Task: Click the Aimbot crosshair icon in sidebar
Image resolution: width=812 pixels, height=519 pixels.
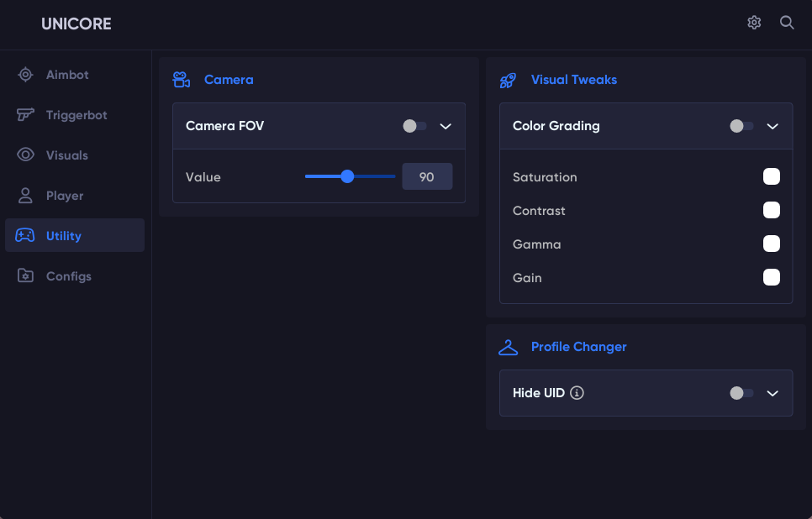Action: click(x=26, y=75)
